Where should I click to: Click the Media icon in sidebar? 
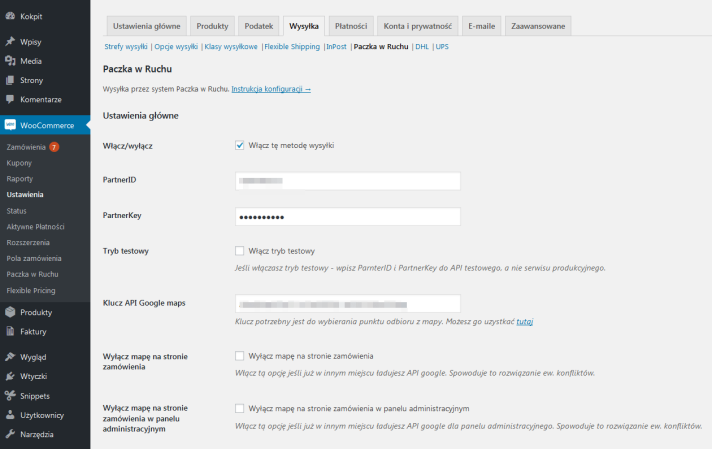point(10,61)
